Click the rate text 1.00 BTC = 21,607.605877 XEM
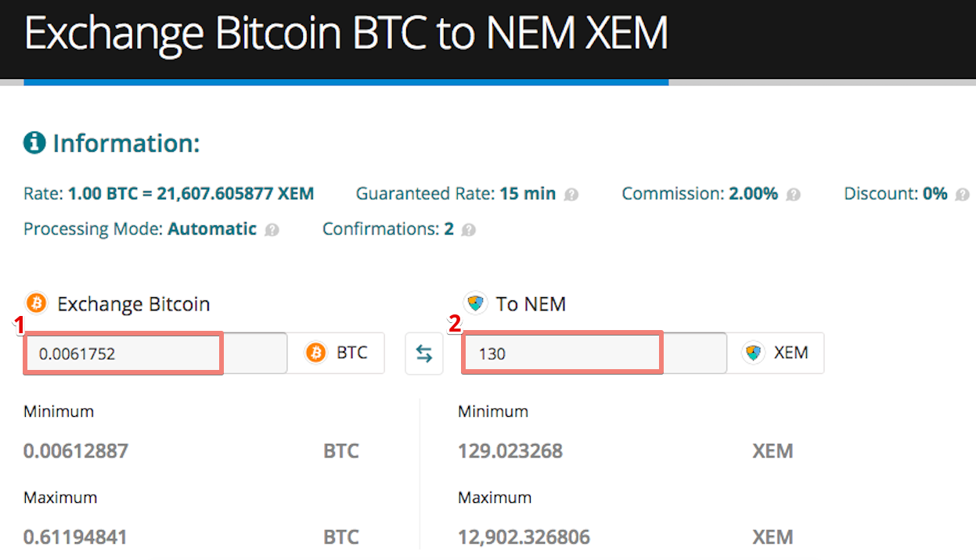Image resolution: width=976 pixels, height=560 pixels. 191,194
